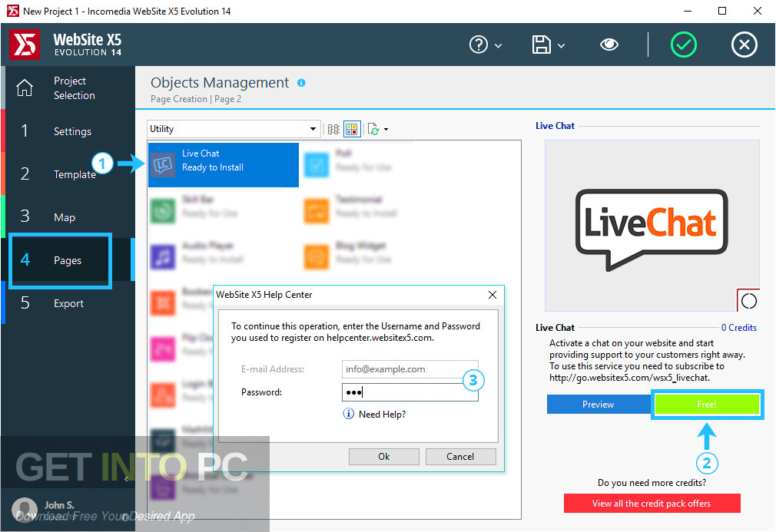Expand the chevron next to Help icon
776x532 pixels.
[x=499, y=46]
